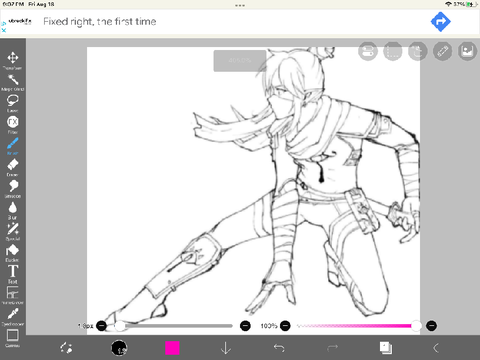Image resolution: width=480 pixels, height=360 pixels.
Task: Undo the last stroke
Action: (279, 348)
